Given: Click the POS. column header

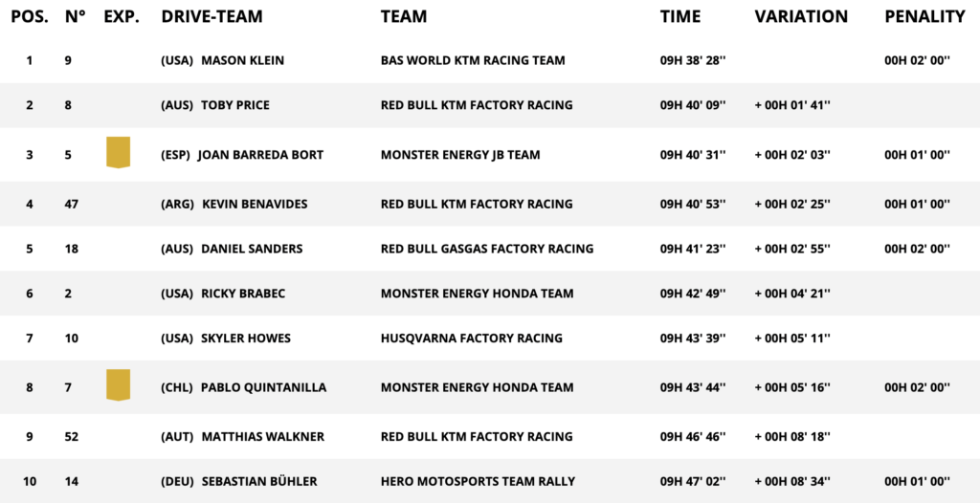Looking at the screenshot, I should click(30, 17).
